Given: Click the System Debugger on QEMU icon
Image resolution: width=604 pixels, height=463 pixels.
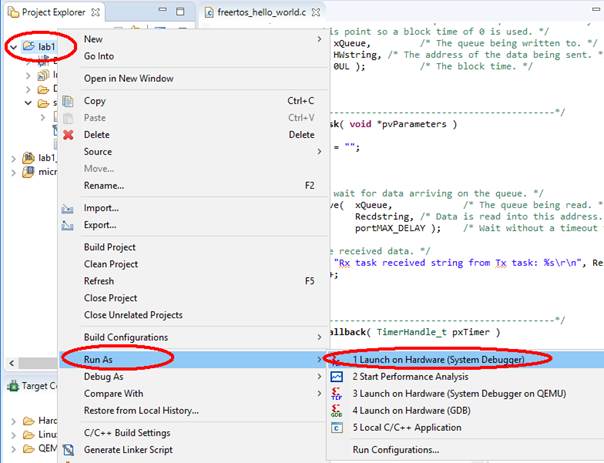Looking at the screenshot, I should coord(337,393).
